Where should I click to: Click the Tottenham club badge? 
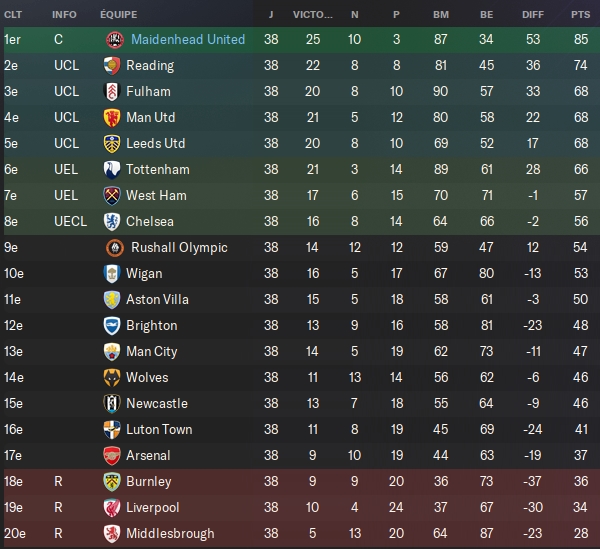coord(113,169)
